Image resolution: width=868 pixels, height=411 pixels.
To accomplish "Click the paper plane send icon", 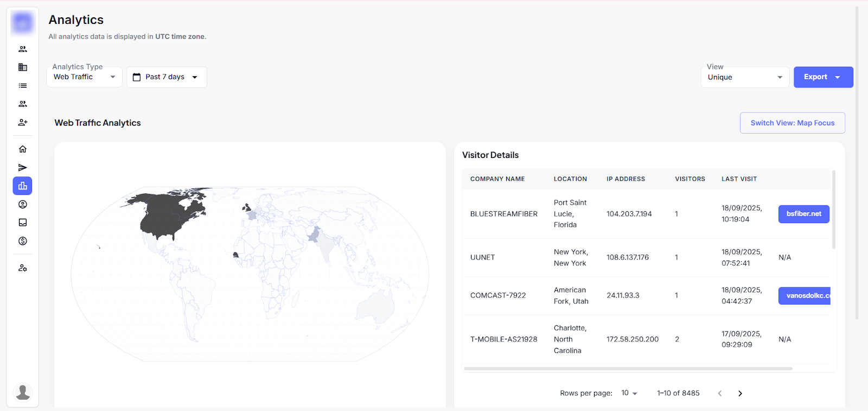I will coord(23,168).
